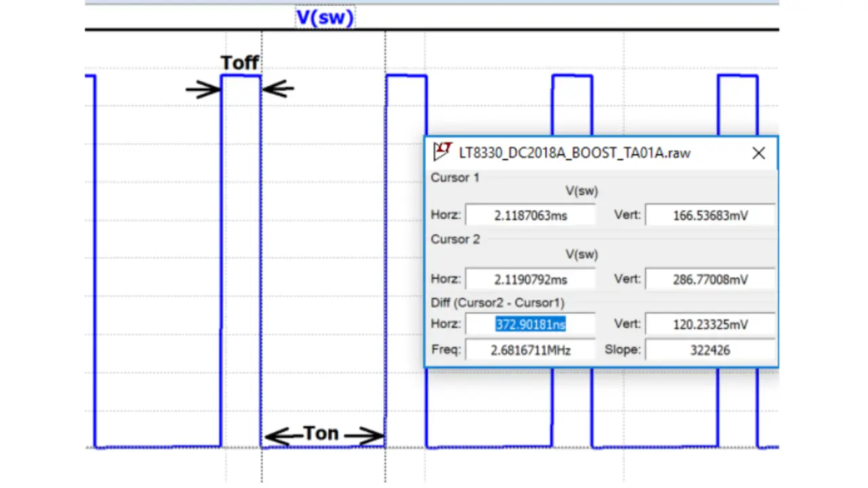Click the LTspice icon in the dialog title bar
This screenshot has height=488, width=868.
[x=443, y=152]
